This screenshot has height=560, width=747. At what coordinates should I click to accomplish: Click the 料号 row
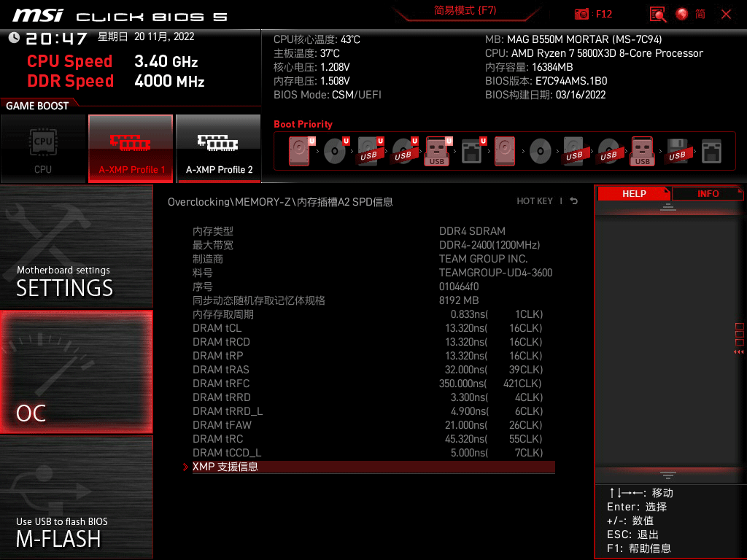[x=373, y=273]
